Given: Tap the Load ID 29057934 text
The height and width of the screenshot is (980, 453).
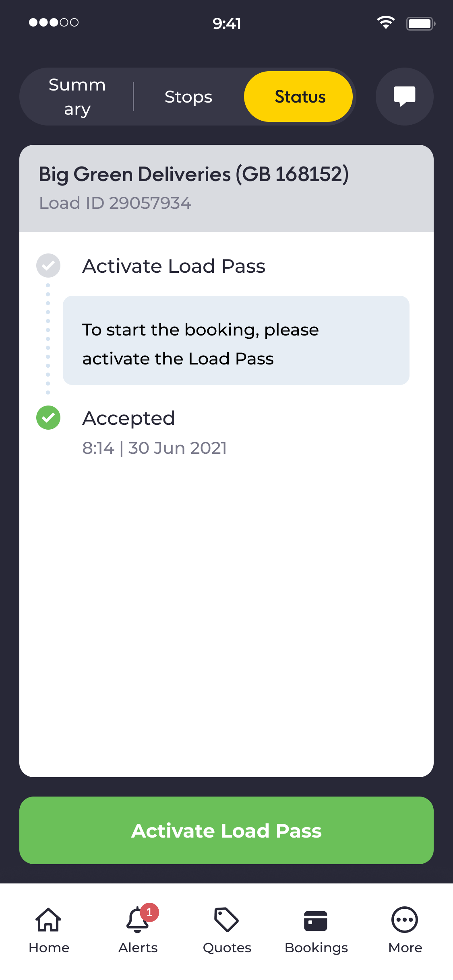Looking at the screenshot, I should 115,203.
